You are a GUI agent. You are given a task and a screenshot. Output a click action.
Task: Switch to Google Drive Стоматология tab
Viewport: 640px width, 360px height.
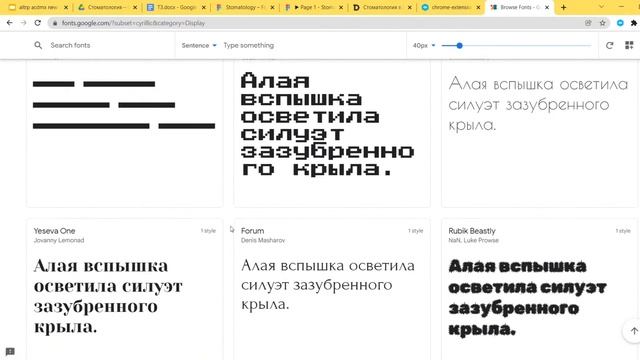107,7
